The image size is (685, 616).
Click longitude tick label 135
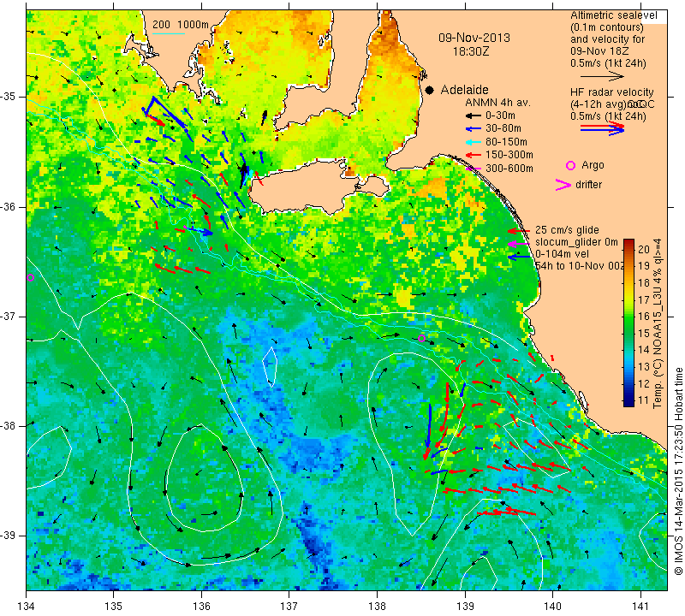[114, 607]
